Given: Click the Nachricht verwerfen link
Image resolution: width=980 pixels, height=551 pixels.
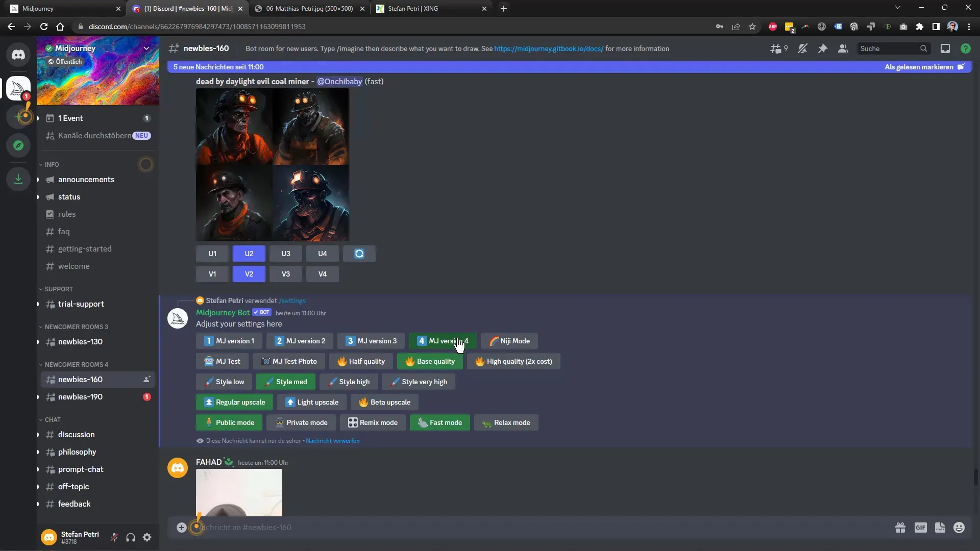Looking at the screenshot, I should point(332,441).
